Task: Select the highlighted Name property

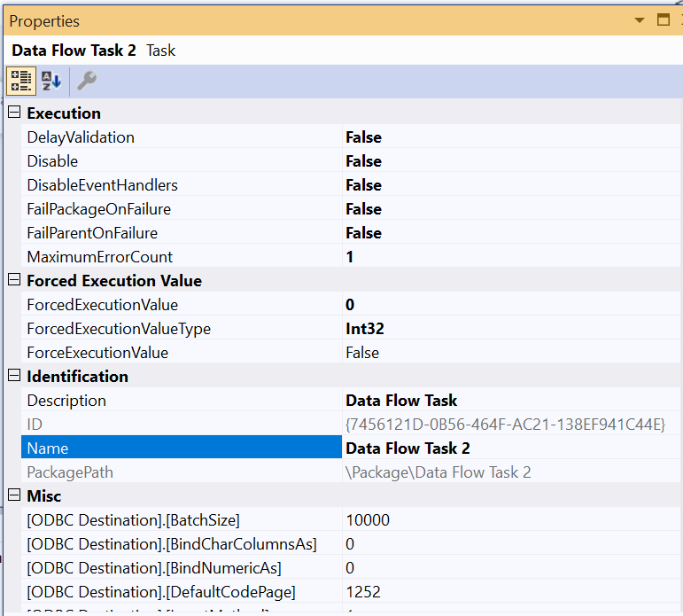Action: click(x=182, y=447)
